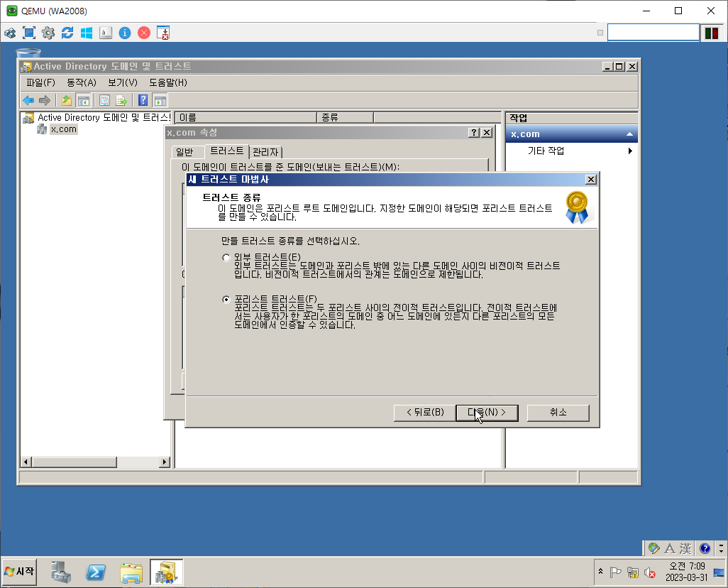Click the Back (뒤로) wizard button
Screen dimensions: 728x588
click(425, 413)
